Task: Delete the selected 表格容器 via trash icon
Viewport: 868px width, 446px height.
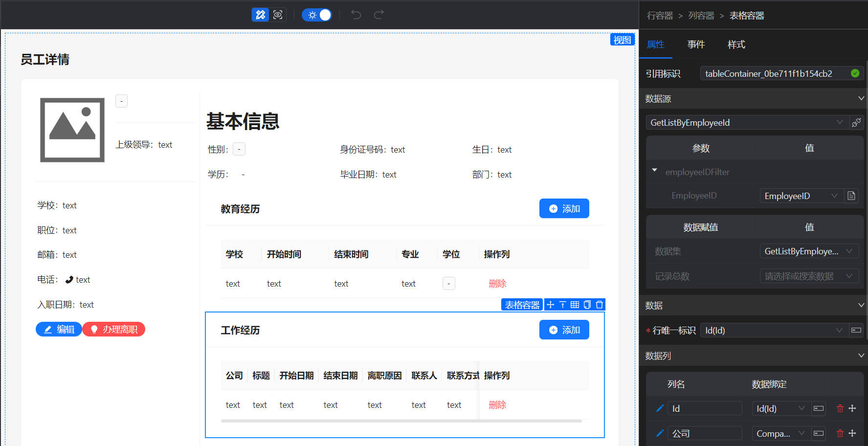Action: 599,305
